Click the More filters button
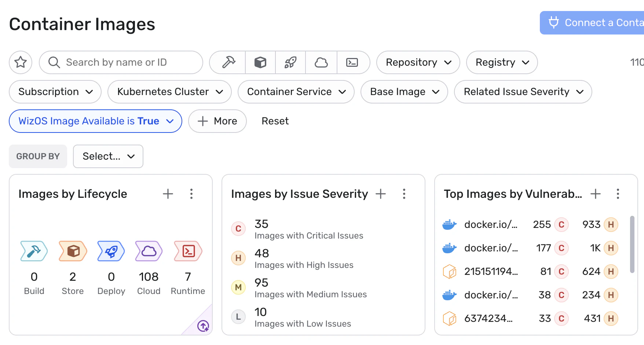 click(217, 121)
